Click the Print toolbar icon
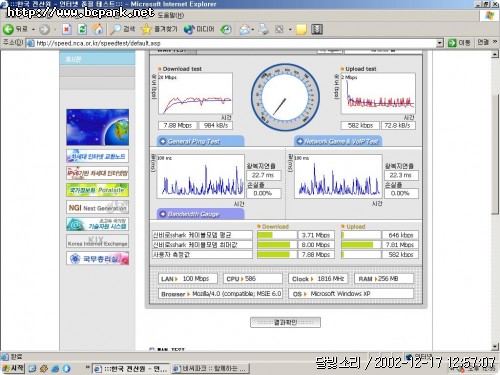The height and width of the screenshot is (375, 500). [264, 29]
